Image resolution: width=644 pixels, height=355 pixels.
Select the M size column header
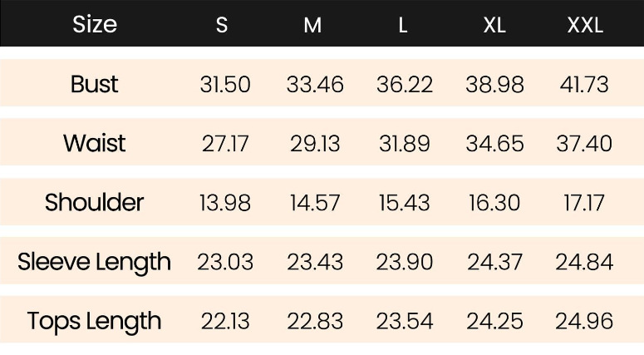click(312, 25)
